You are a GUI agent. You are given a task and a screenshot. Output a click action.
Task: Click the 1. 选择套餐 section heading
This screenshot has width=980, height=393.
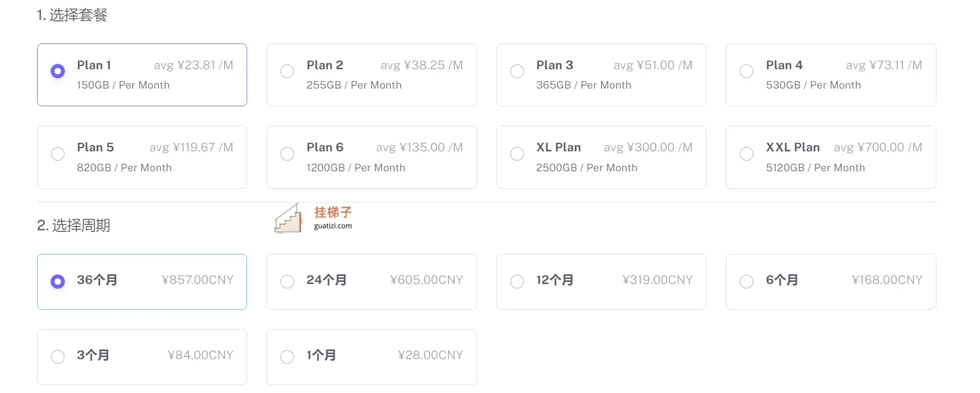pyautogui.click(x=72, y=15)
